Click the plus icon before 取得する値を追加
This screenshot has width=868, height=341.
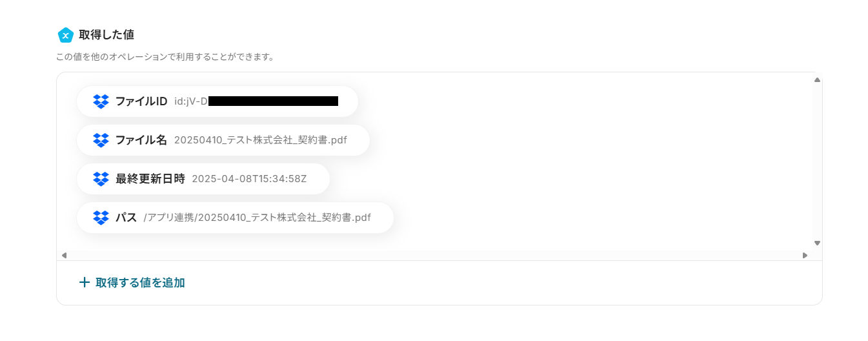[x=84, y=282]
